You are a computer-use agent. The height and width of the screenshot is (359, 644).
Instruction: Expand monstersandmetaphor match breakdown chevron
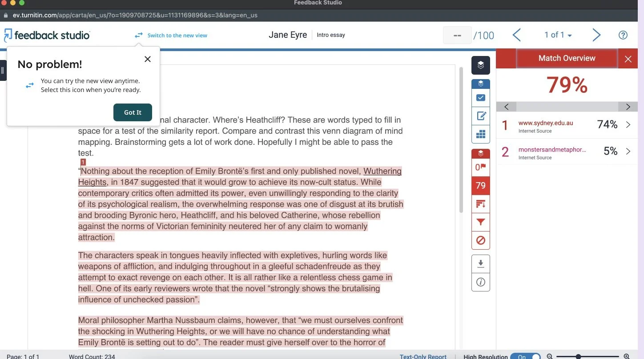click(628, 152)
